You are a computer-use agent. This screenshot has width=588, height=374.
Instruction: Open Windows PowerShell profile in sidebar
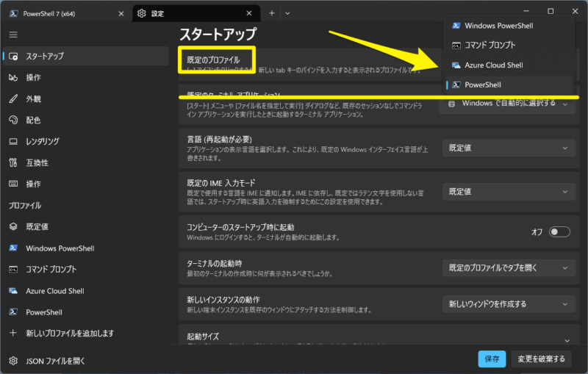pos(85,248)
